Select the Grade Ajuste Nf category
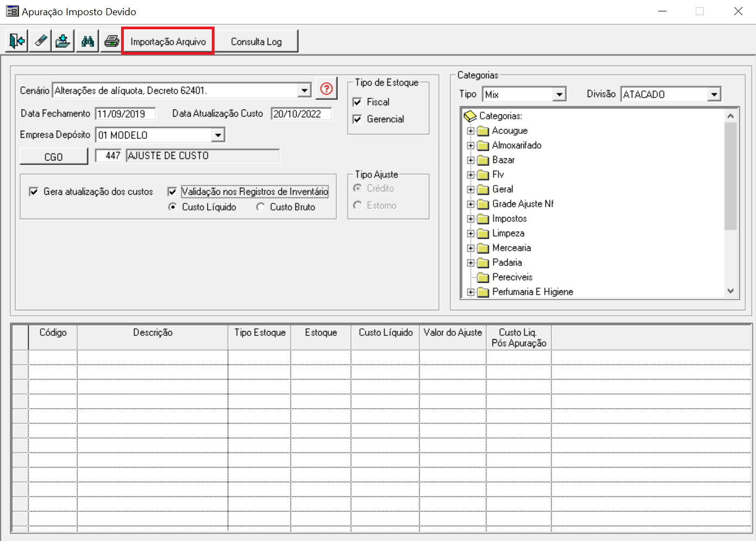The image size is (756, 541). click(523, 204)
